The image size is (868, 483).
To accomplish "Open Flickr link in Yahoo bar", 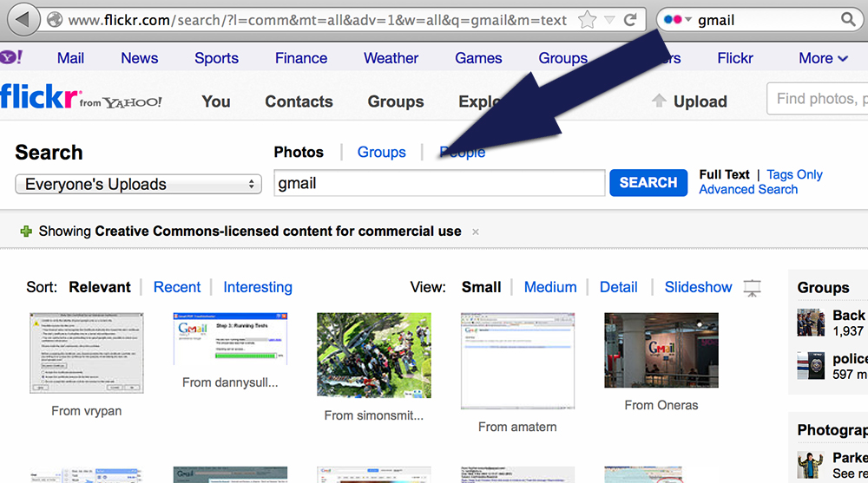I will tap(735, 58).
